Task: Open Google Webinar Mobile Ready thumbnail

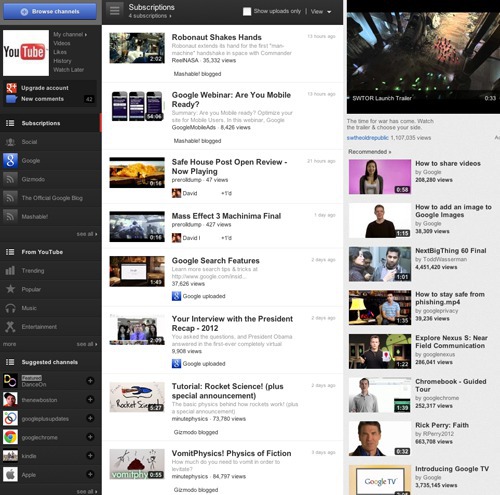Action: point(137,106)
